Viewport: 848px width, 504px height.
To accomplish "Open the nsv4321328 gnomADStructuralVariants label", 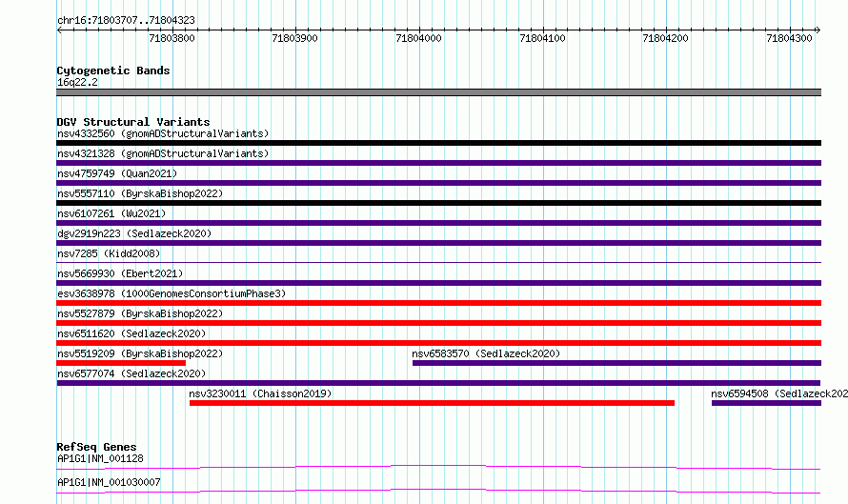I will pos(163,153).
